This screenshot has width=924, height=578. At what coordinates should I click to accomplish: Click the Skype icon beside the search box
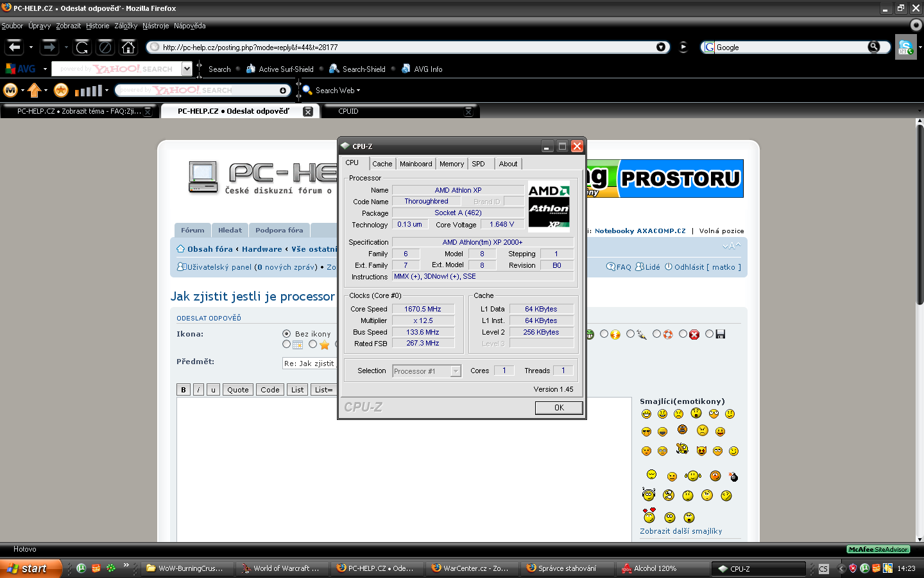click(x=905, y=47)
